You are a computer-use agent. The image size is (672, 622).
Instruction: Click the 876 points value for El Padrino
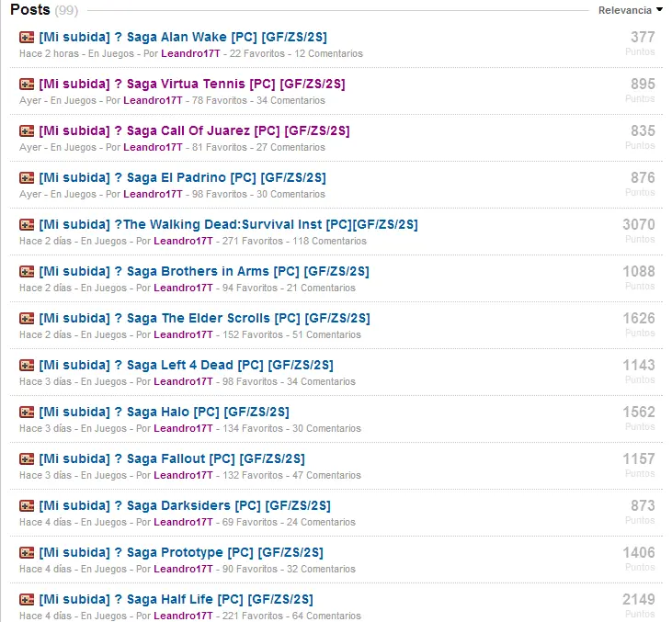coord(643,177)
